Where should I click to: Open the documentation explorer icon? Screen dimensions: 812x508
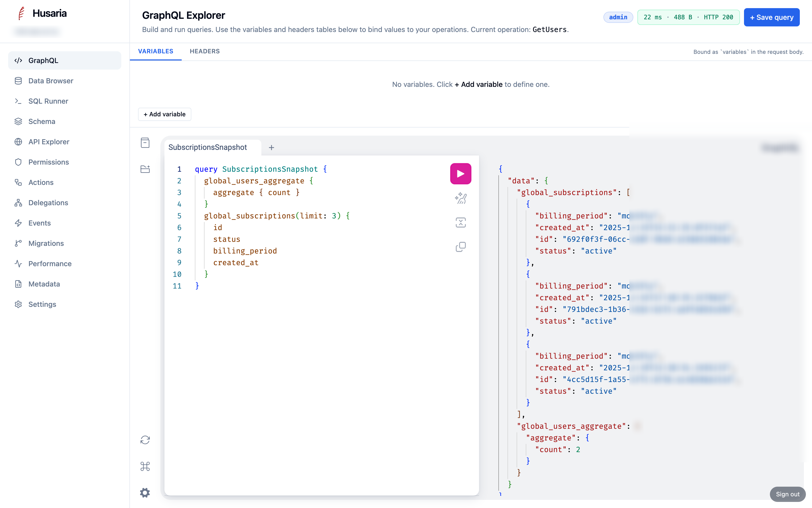pyautogui.click(x=145, y=143)
